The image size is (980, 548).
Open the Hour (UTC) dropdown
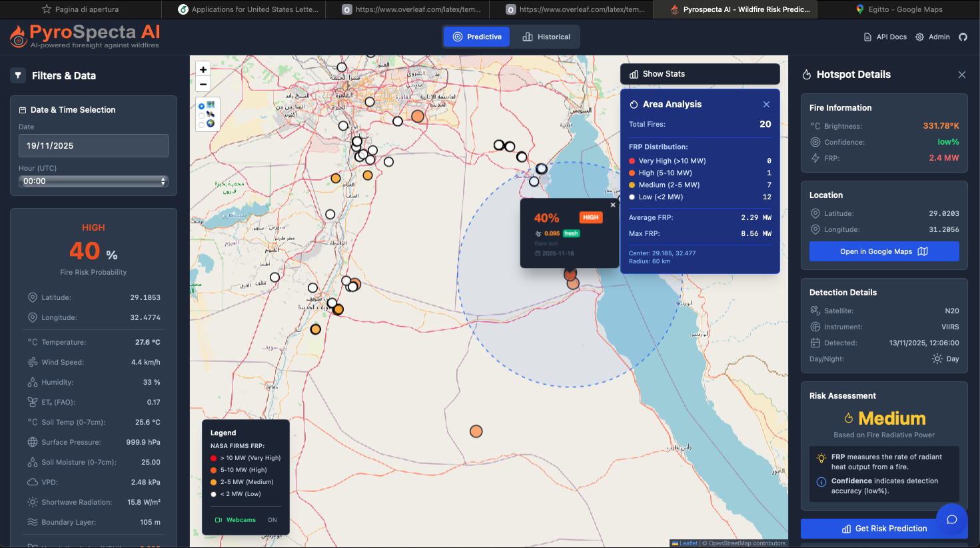pyautogui.click(x=93, y=181)
